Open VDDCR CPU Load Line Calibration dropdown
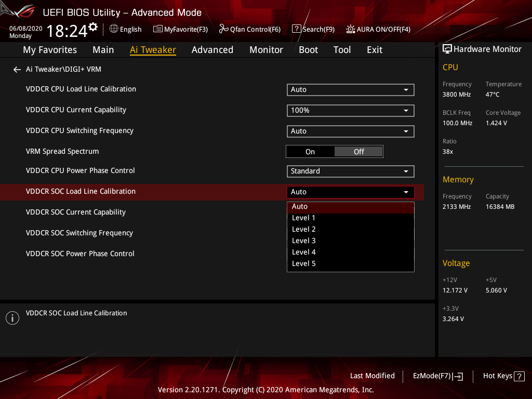The width and height of the screenshot is (532, 399). click(351, 89)
